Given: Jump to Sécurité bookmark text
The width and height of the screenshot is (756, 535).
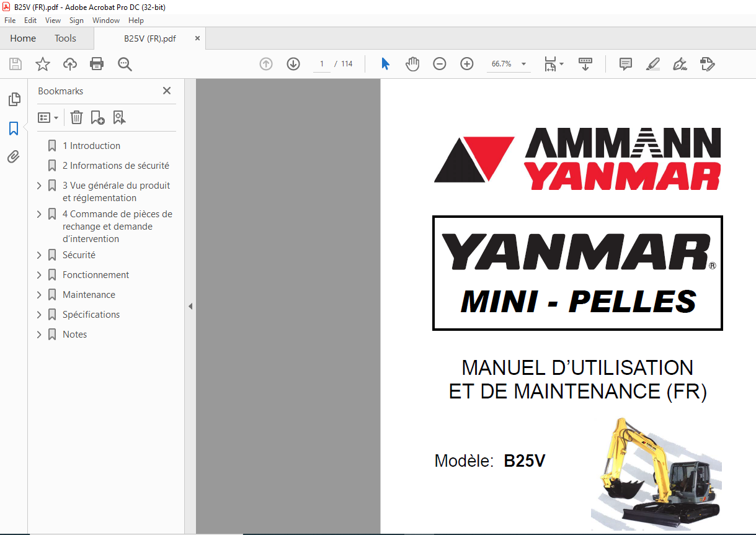Looking at the screenshot, I should [x=79, y=255].
